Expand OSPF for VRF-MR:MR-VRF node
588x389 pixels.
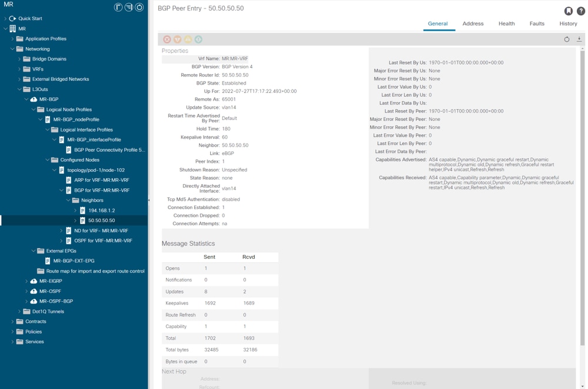(61, 241)
